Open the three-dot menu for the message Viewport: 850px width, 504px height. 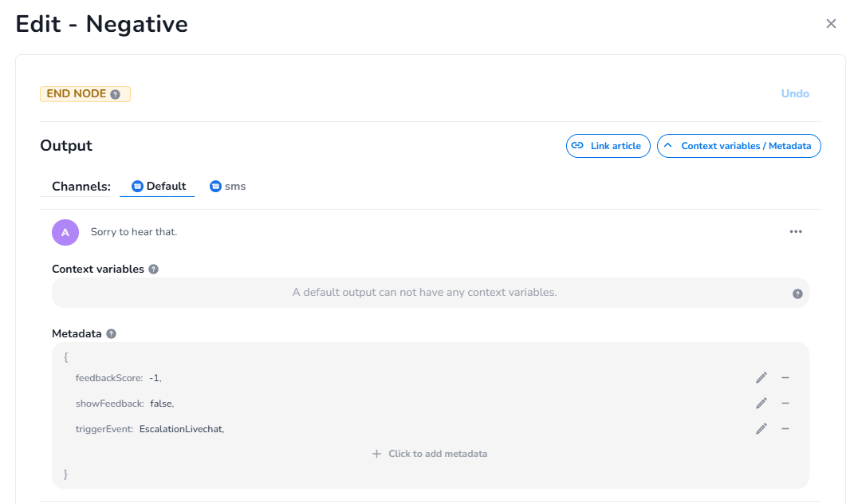[796, 232]
